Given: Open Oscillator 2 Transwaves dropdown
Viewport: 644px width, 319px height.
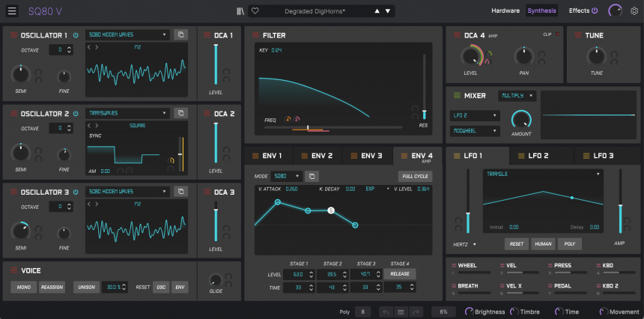Looking at the screenshot, I should click(127, 113).
